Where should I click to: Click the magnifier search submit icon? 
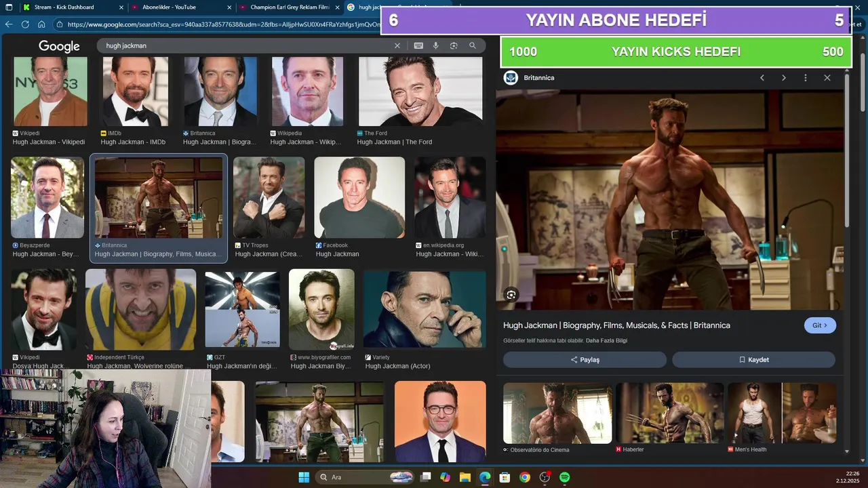click(x=473, y=45)
